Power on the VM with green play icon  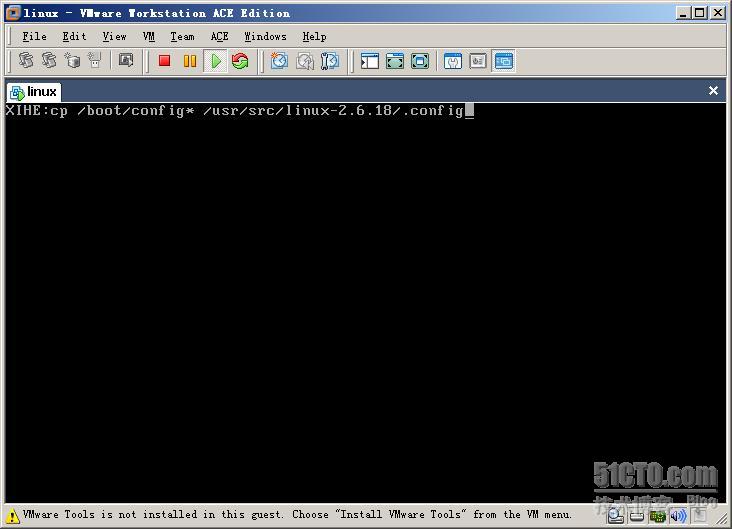point(216,61)
